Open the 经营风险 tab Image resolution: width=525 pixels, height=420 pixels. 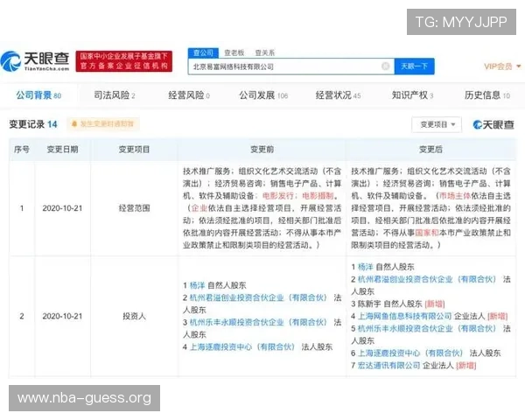coord(189,95)
